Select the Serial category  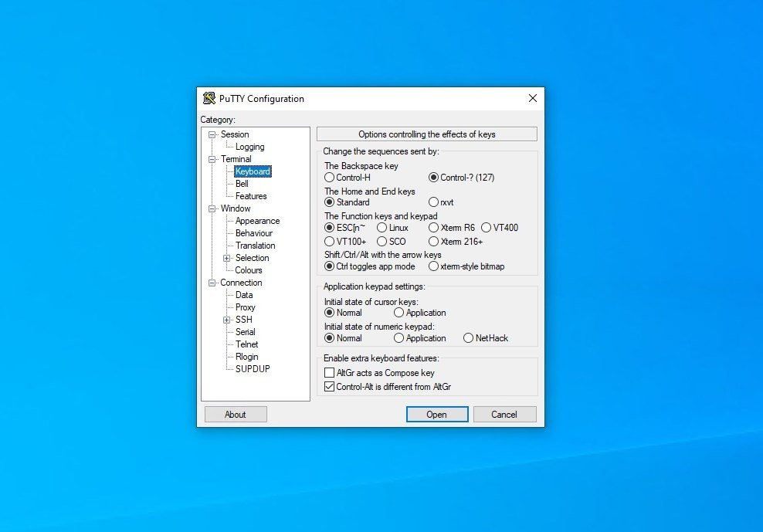pyautogui.click(x=246, y=332)
